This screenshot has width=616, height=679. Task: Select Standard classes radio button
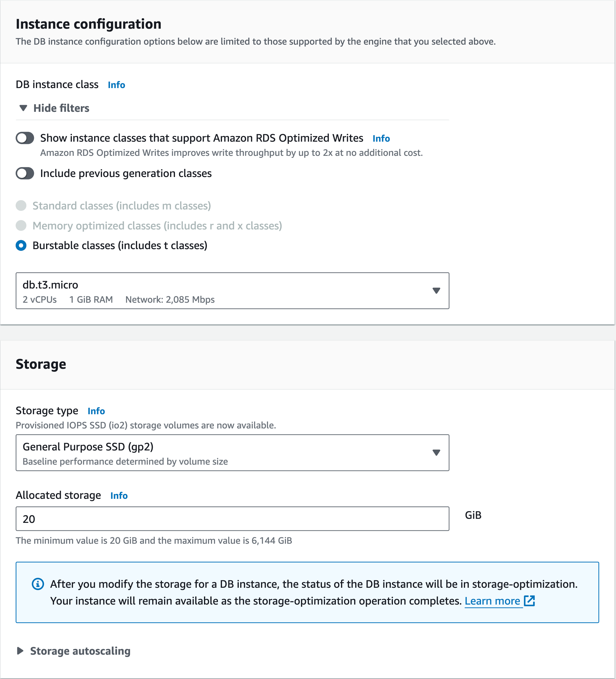(x=21, y=205)
